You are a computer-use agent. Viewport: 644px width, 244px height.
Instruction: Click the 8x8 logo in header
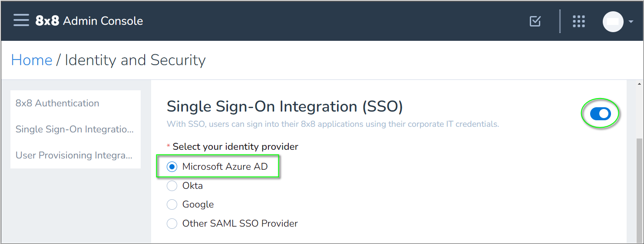click(47, 21)
